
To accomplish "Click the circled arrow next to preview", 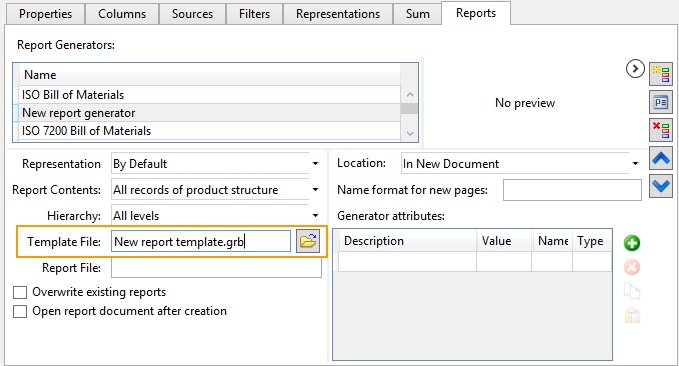I will click(x=635, y=69).
